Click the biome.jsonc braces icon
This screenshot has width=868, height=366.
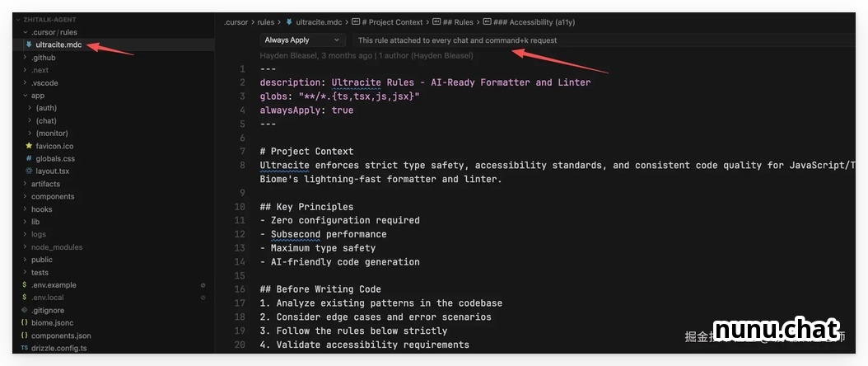(25, 323)
